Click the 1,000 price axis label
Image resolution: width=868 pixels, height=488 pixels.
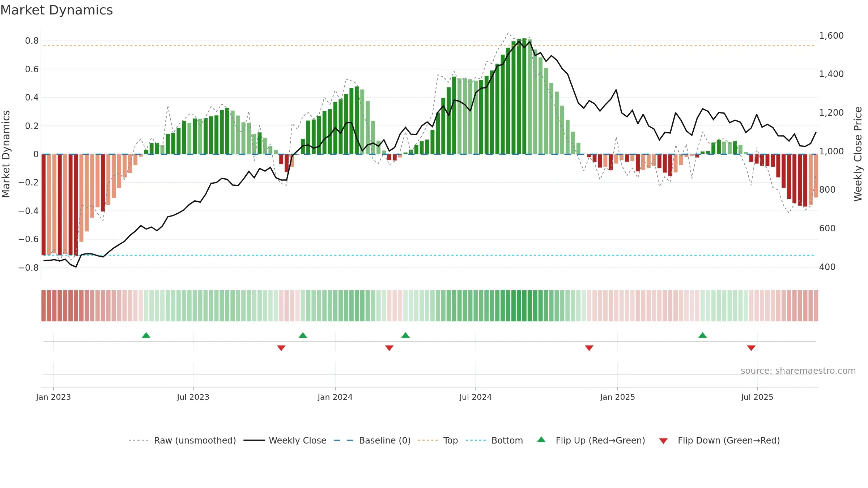coord(831,151)
